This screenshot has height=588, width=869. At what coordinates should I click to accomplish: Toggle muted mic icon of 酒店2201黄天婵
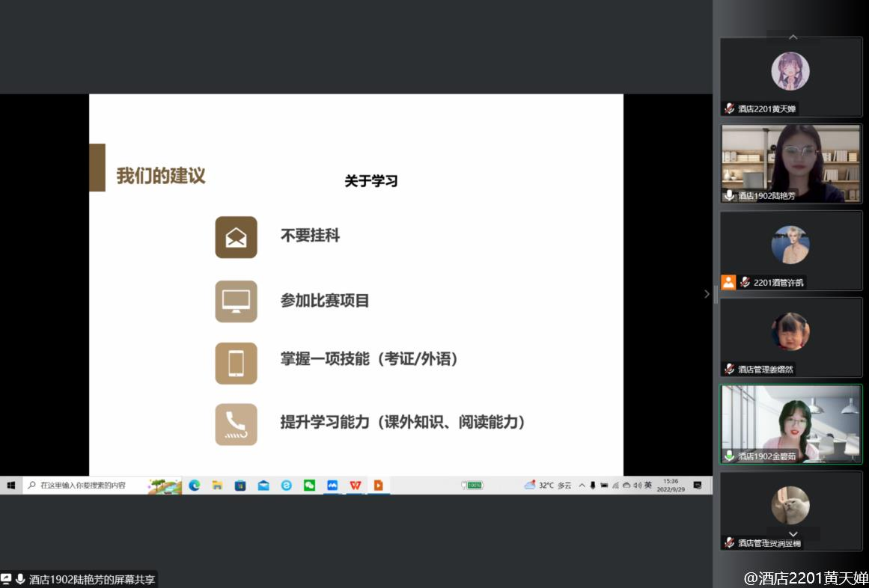click(x=729, y=108)
